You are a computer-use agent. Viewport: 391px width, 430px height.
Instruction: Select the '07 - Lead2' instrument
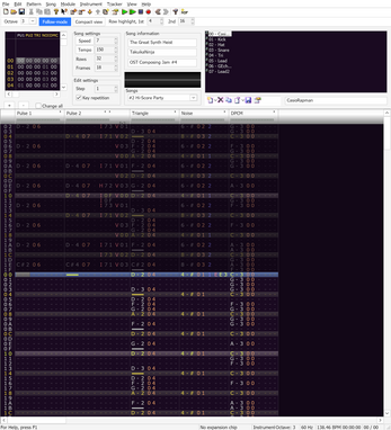tap(219, 71)
